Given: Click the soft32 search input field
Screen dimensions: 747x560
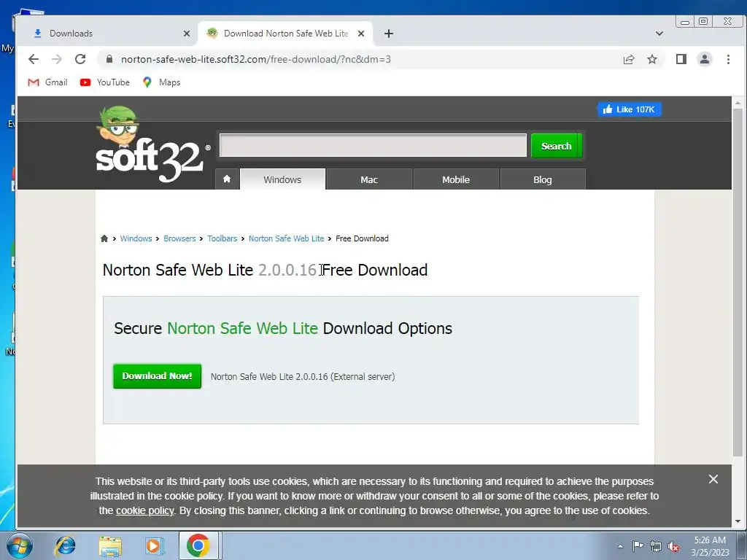Looking at the screenshot, I should [373, 145].
